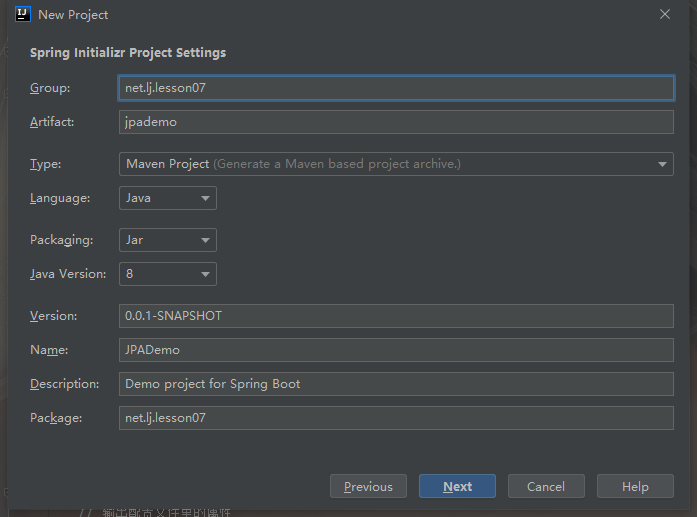
Task: Click the IntelliJ IDEA logo icon in title bar
Action: point(22,14)
